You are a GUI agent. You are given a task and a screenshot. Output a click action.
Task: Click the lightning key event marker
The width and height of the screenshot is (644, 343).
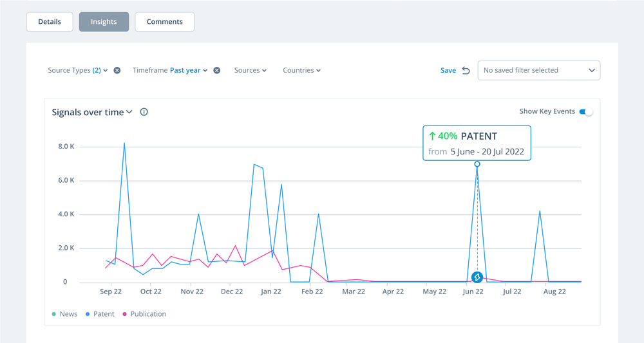pos(477,277)
